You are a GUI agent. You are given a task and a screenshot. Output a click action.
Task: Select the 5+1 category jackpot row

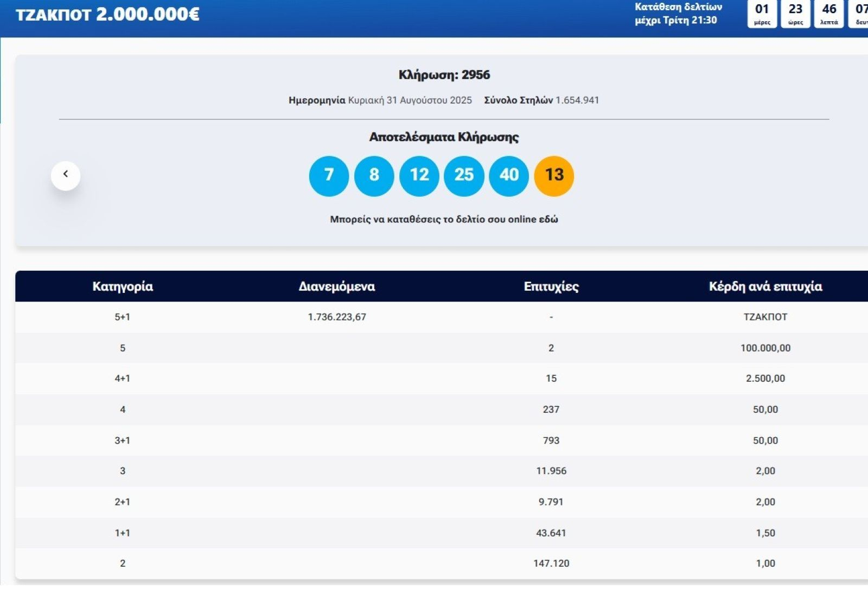point(123,317)
